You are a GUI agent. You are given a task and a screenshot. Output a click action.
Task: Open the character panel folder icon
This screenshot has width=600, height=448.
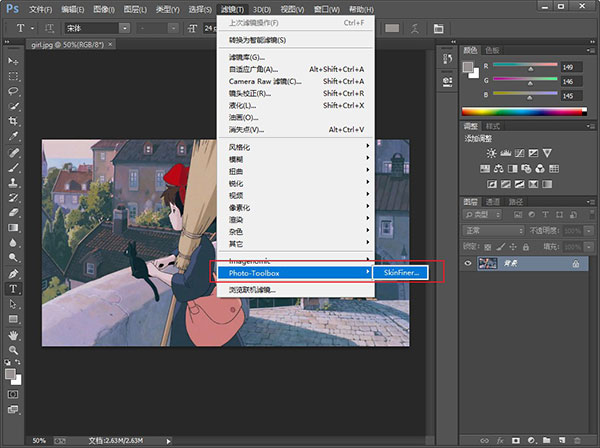pyautogui.click(x=439, y=28)
